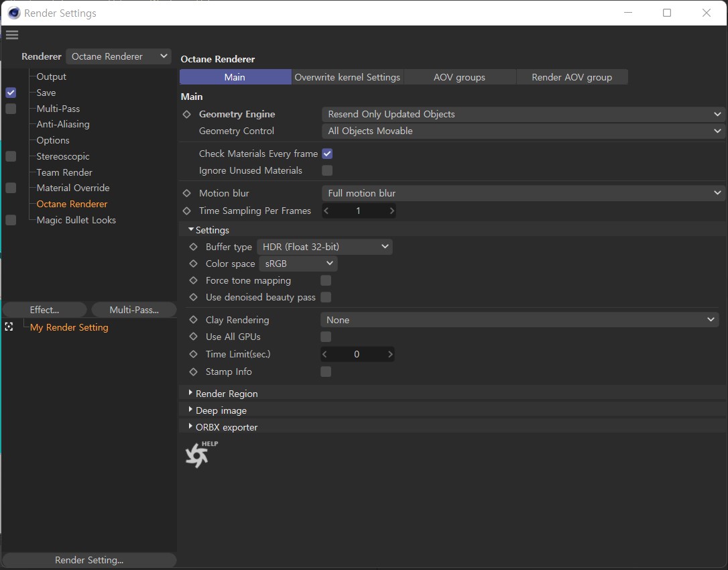This screenshot has height=570, width=728.
Task: Enable Ignore Unused Materials checkbox
Action: pyautogui.click(x=327, y=170)
